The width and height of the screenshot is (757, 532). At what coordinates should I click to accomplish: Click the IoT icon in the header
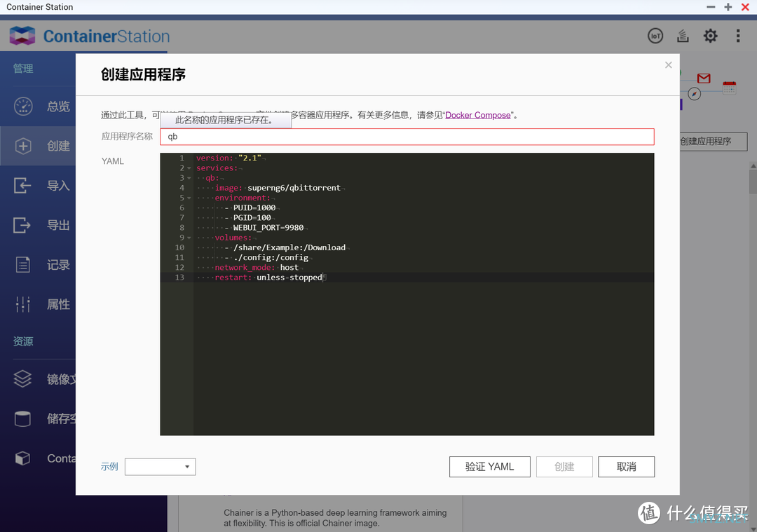click(655, 36)
